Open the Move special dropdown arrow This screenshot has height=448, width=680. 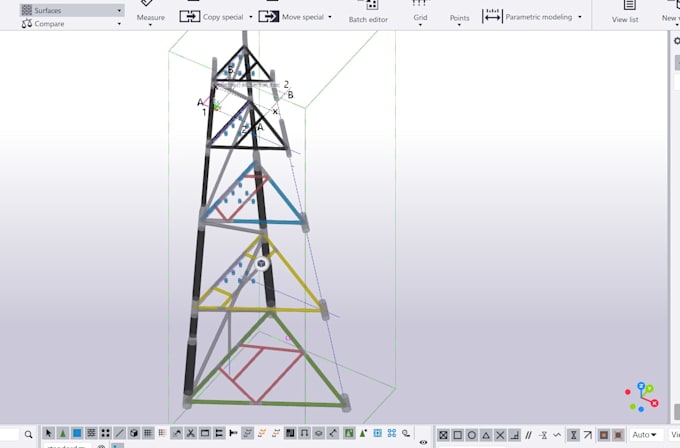tap(330, 17)
